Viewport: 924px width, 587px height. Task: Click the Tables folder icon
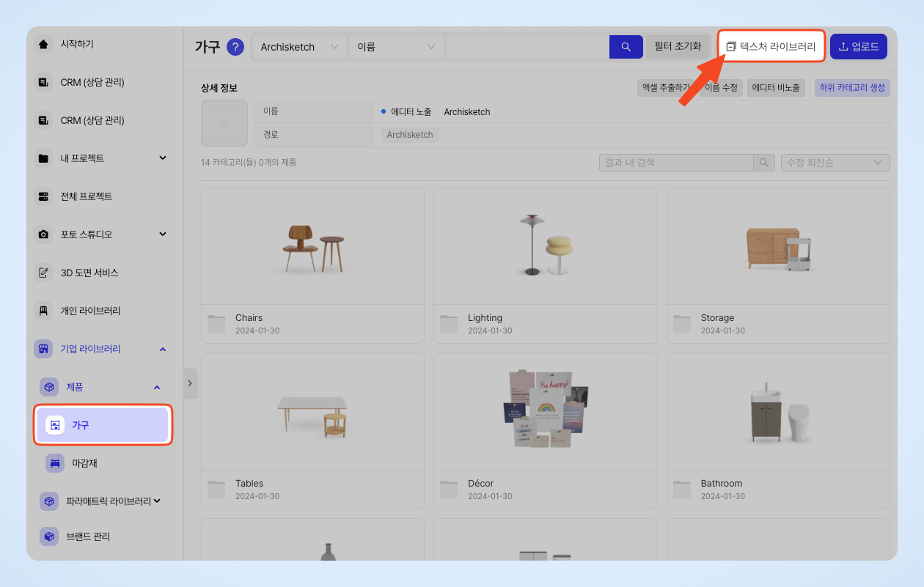pos(216,490)
